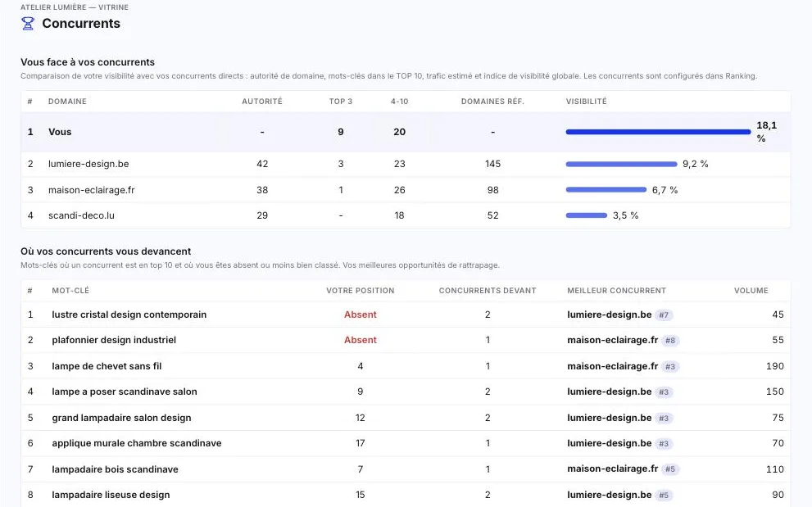
Task: Click the 18,1 % visibility bar for Vous
Action: tap(658, 132)
